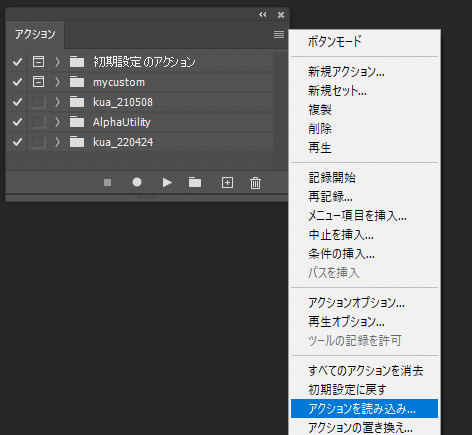Click 再生オプション... in the menu

click(x=346, y=322)
